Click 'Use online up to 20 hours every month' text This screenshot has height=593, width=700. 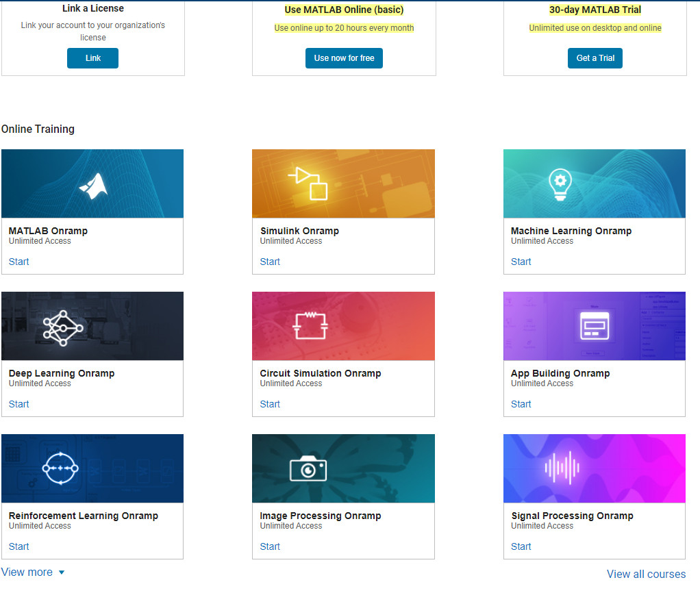pos(345,28)
